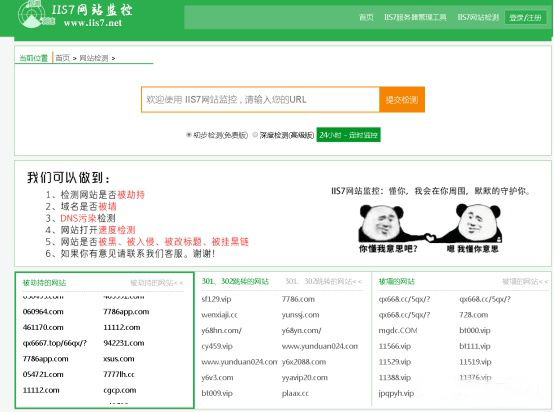The width and height of the screenshot is (554, 412).
Task: Open bt111.vip link
Action: (x=475, y=346)
